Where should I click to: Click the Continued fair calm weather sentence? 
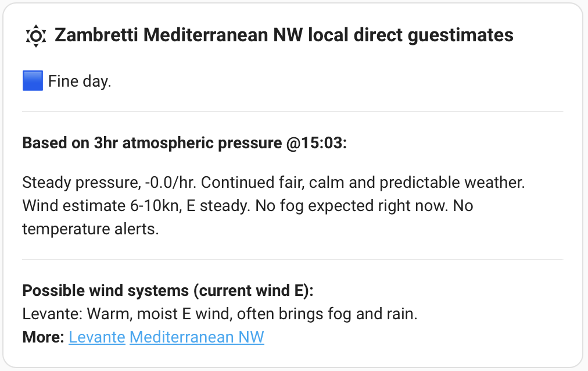(x=363, y=183)
